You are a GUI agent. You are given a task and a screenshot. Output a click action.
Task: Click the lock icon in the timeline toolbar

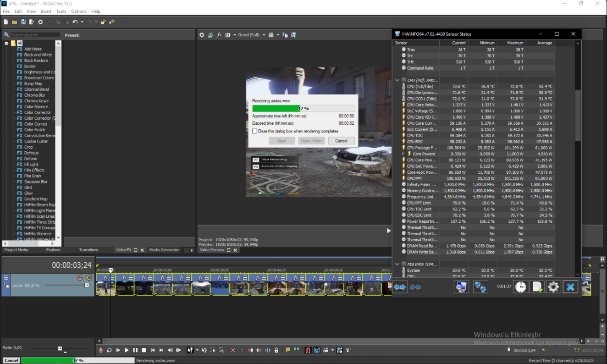click(276, 350)
